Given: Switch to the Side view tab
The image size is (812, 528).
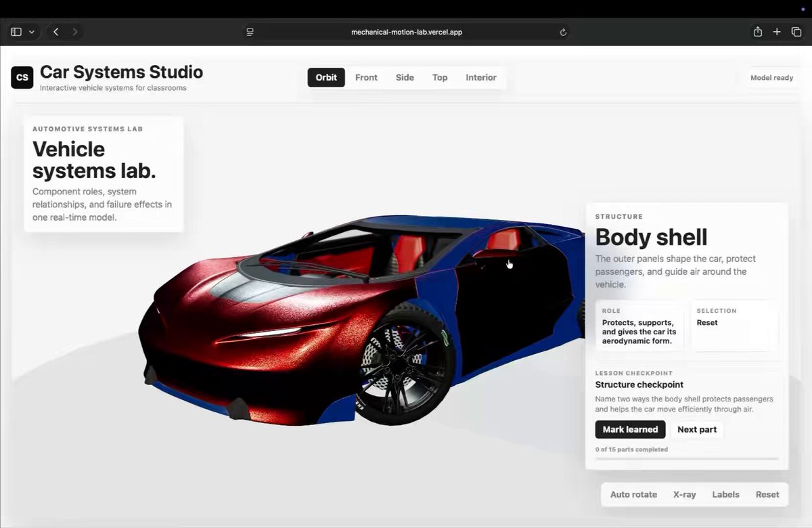Looking at the screenshot, I should coord(405,77).
